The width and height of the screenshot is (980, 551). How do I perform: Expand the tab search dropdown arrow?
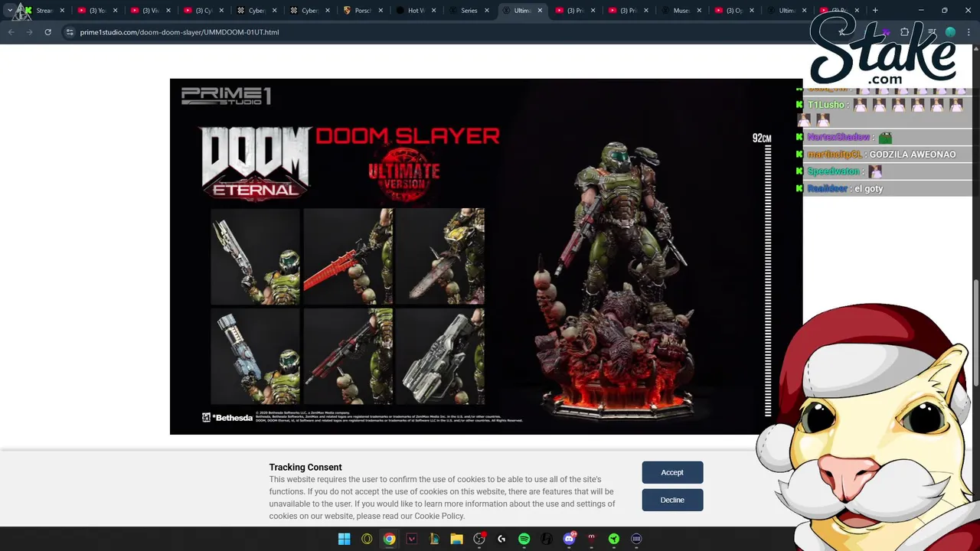(9, 11)
